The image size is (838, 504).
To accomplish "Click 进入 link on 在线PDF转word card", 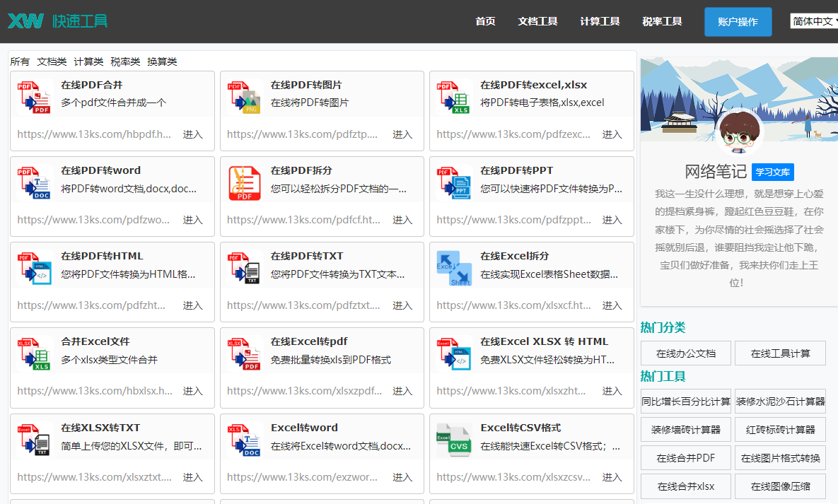I will [x=193, y=220].
